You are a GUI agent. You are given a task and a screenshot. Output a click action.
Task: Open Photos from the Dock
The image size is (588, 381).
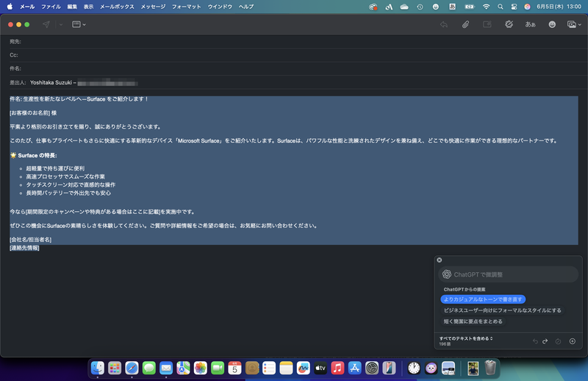pyautogui.click(x=200, y=368)
